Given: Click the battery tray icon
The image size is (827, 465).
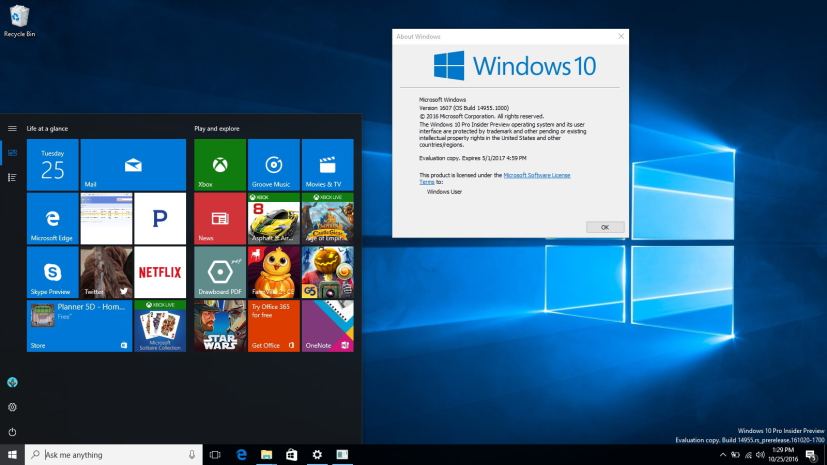Looking at the screenshot, I should [735, 455].
